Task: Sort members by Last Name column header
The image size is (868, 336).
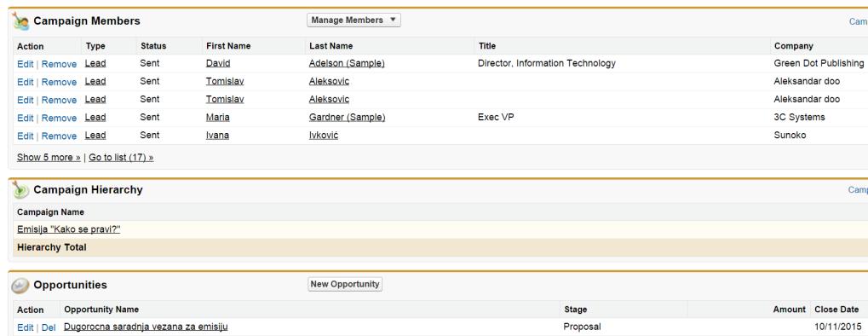Action: (331, 46)
